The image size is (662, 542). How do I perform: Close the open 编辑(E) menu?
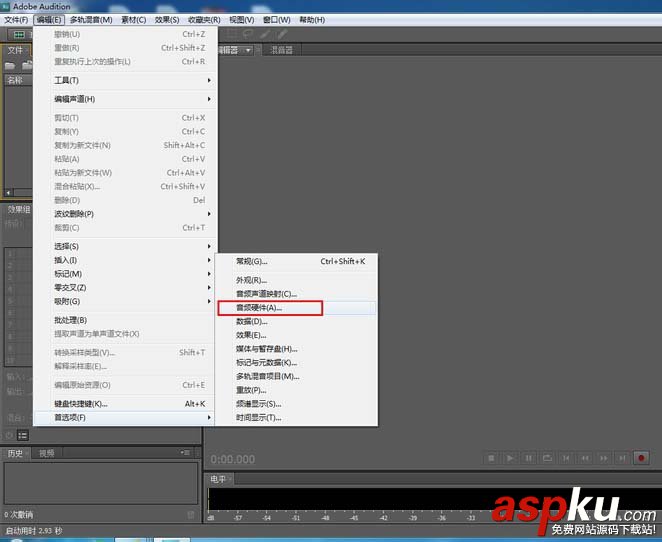click(x=49, y=20)
